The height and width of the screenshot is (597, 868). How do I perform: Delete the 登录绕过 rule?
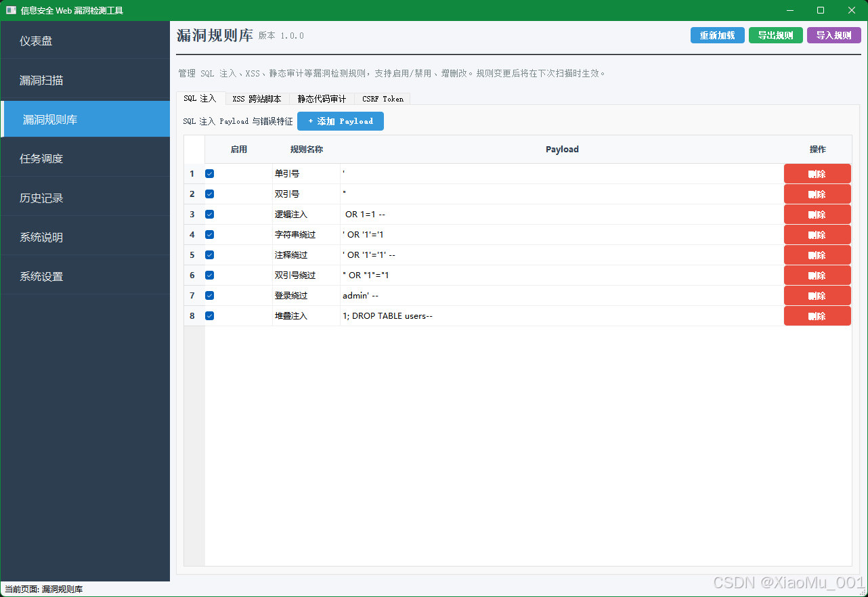pyautogui.click(x=817, y=296)
